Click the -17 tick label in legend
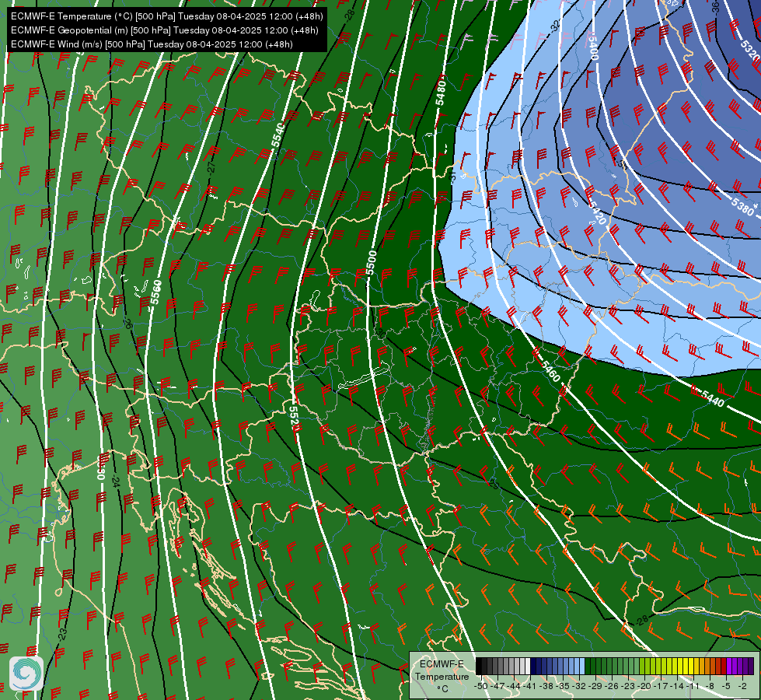The image size is (761, 700). [x=661, y=686]
